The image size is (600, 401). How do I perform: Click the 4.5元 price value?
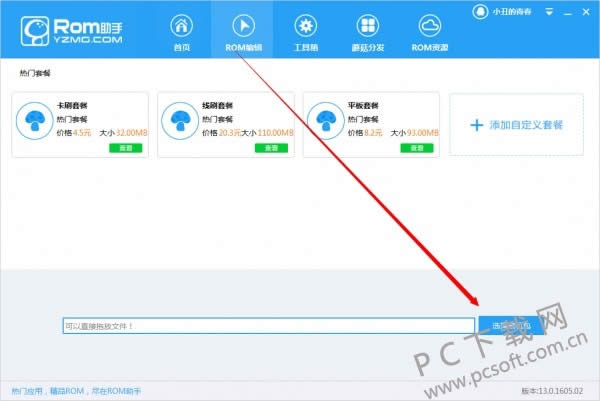82,133
